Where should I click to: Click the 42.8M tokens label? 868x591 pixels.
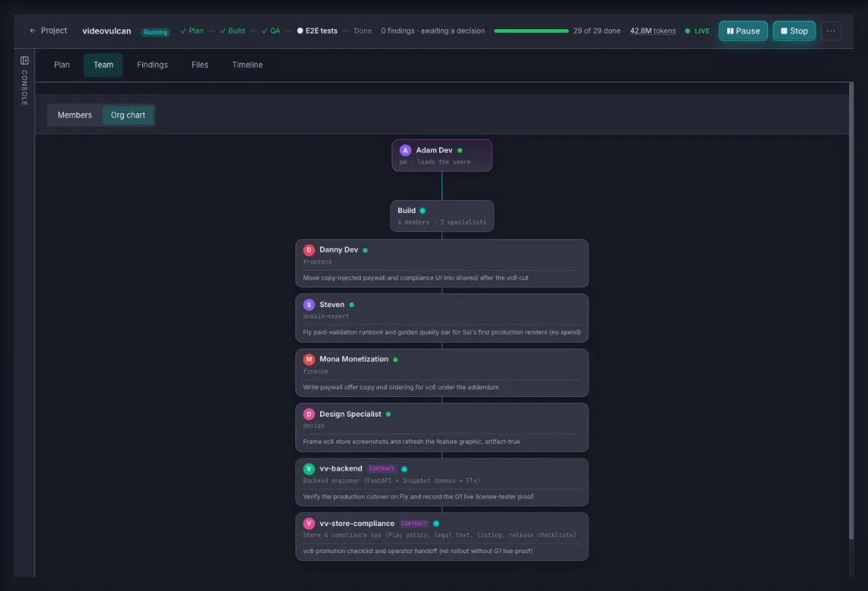(x=653, y=31)
